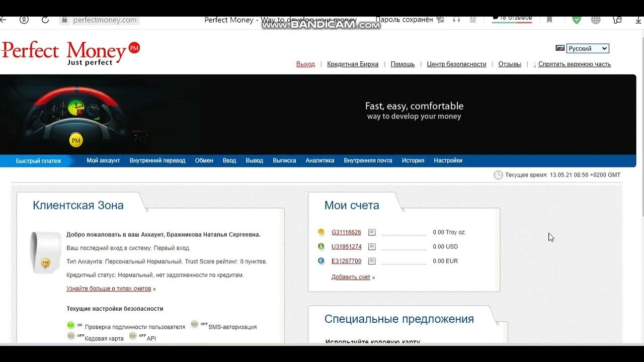Go to Внутренний перевод menu item
This screenshot has height=362, width=644.
pyautogui.click(x=157, y=161)
